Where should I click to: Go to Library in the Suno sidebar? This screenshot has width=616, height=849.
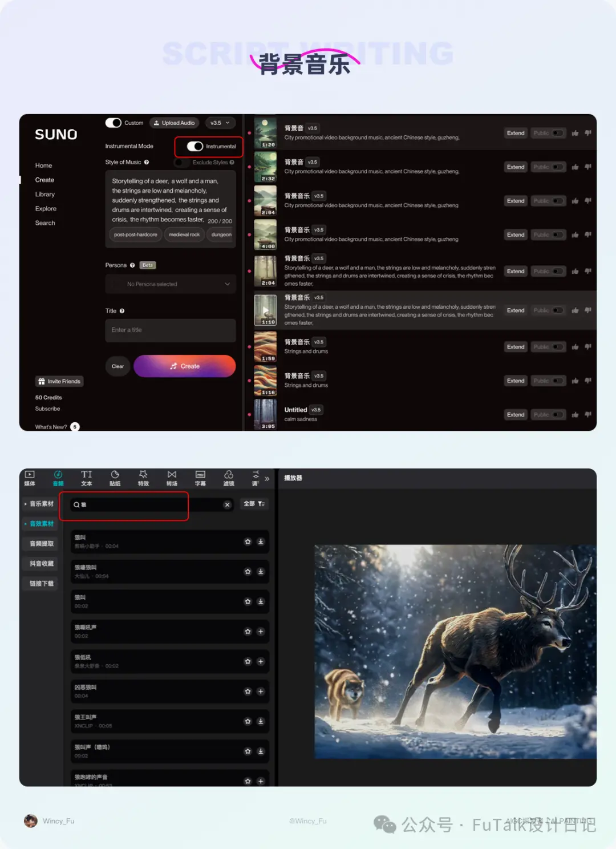tap(45, 195)
